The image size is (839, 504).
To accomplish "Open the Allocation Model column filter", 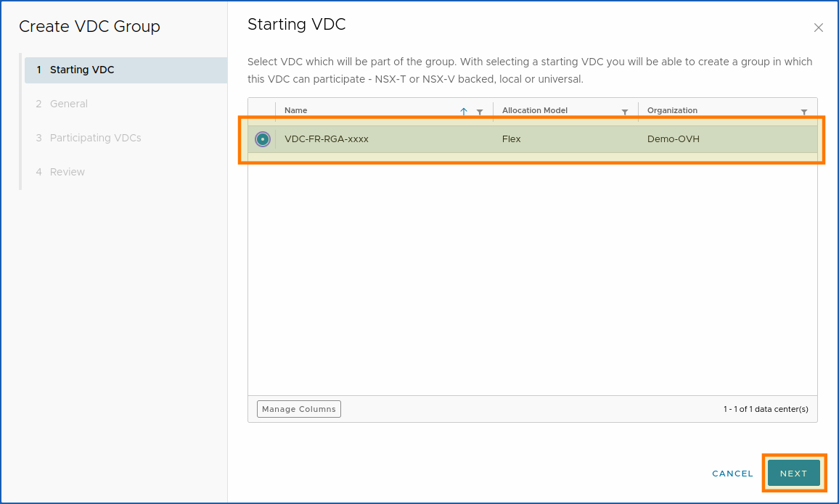I will (625, 110).
